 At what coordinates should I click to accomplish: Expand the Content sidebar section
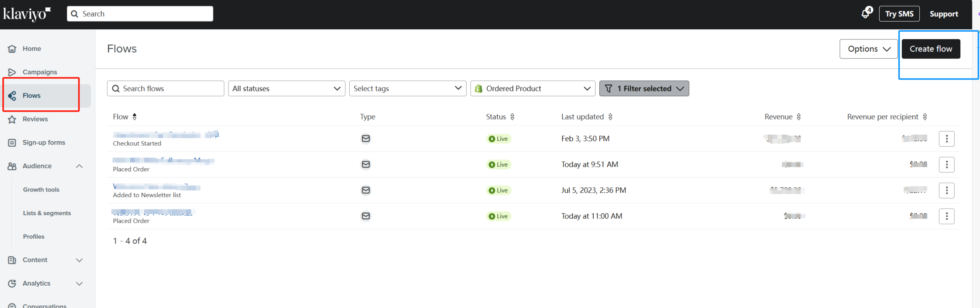click(79, 260)
